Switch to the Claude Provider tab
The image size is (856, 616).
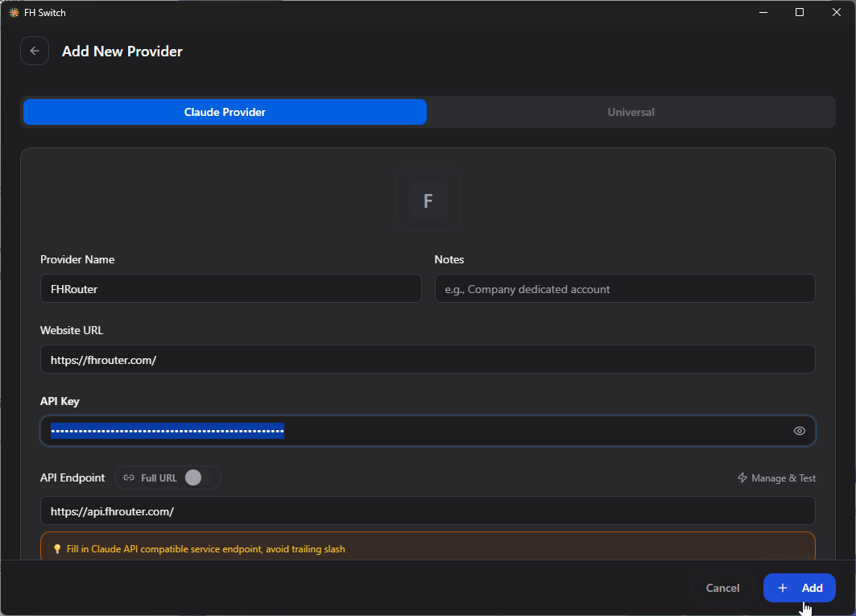click(x=225, y=112)
